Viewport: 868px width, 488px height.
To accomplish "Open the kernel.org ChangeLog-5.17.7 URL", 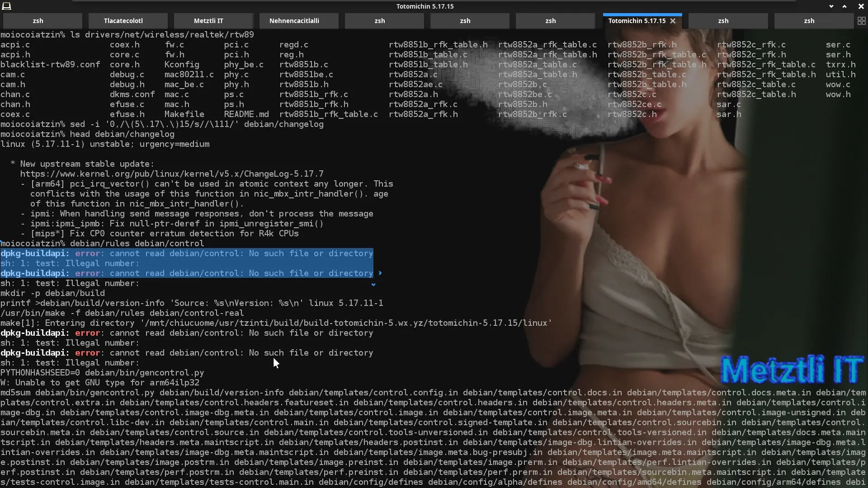I will tap(172, 174).
